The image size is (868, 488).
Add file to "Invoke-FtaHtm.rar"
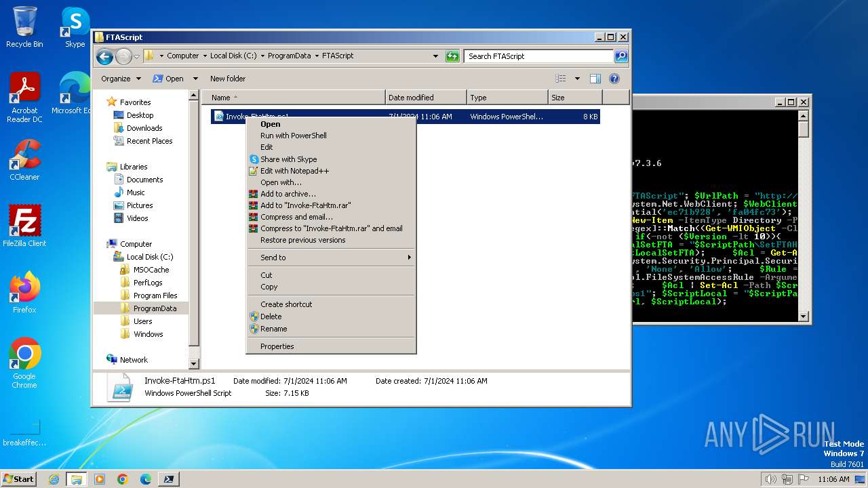tap(331, 205)
